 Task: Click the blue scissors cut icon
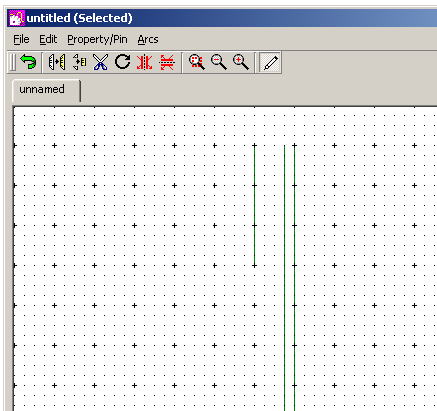[101, 62]
